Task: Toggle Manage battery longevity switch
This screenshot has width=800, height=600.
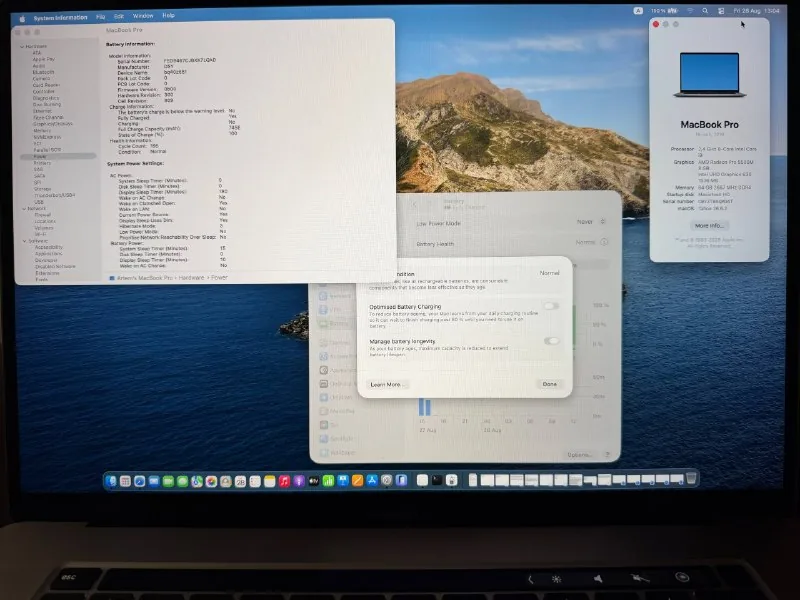Action: click(551, 341)
